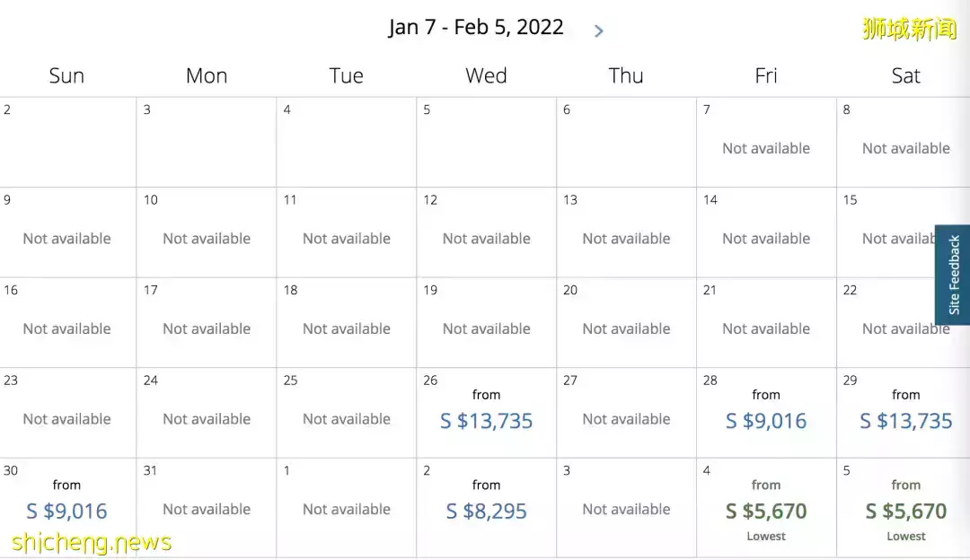Click the unavailable January 27 cell
Image resolution: width=970 pixels, height=560 pixels.
tap(626, 413)
